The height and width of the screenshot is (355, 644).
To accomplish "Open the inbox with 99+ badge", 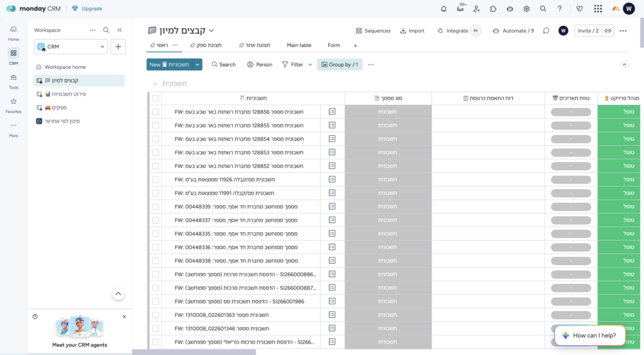I will click(x=460, y=9).
